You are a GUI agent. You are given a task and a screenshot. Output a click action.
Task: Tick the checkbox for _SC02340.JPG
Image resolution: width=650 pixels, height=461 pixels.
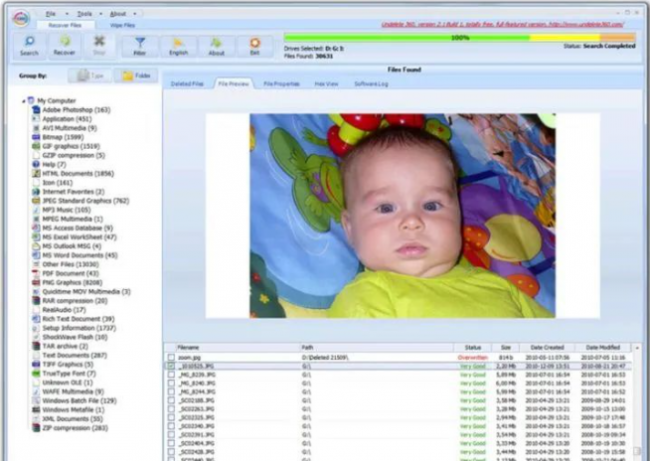tap(171, 426)
